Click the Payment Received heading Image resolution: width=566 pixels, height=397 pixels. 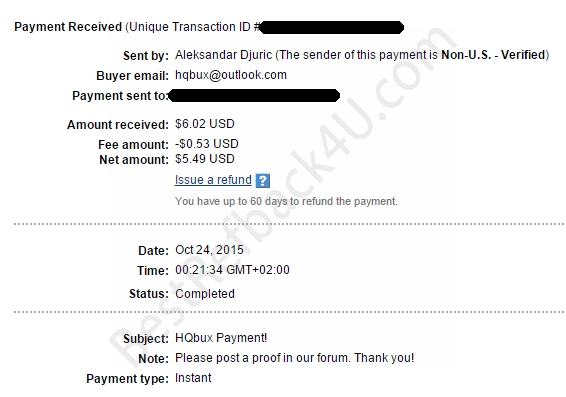click(68, 27)
